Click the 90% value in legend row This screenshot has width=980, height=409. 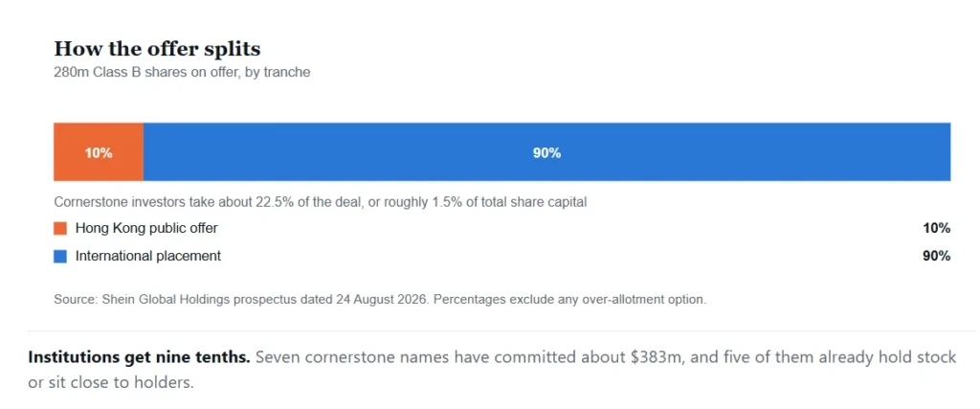937,256
